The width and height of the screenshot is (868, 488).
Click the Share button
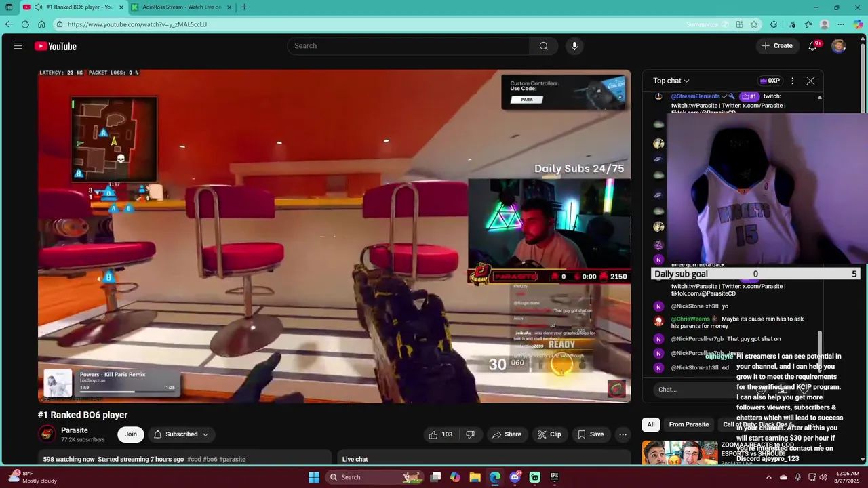point(507,434)
